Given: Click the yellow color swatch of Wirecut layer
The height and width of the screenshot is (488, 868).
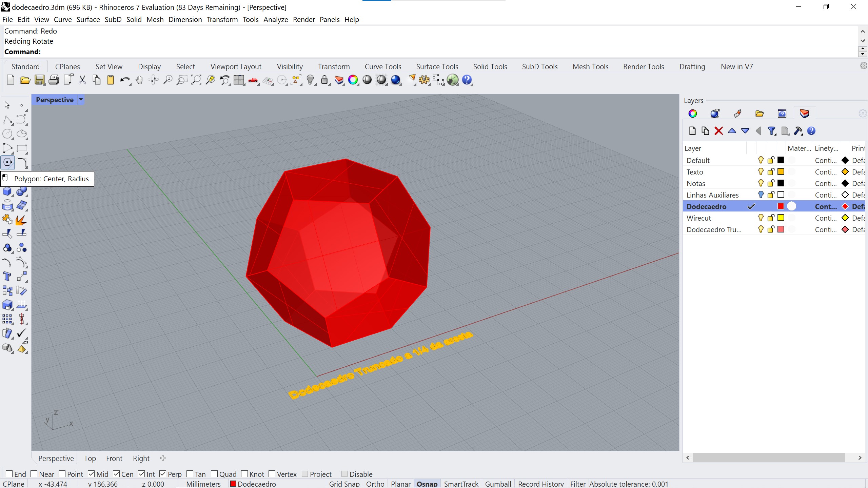Looking at the screenshot, I should (781, 218).
